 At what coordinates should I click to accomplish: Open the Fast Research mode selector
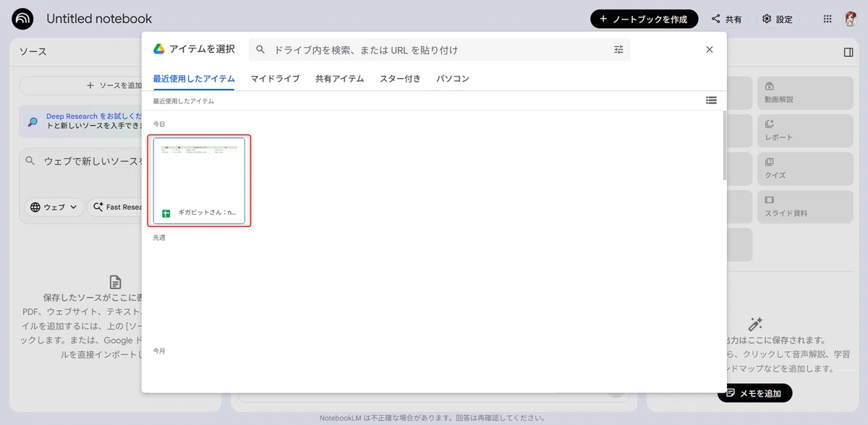[116, 207]
